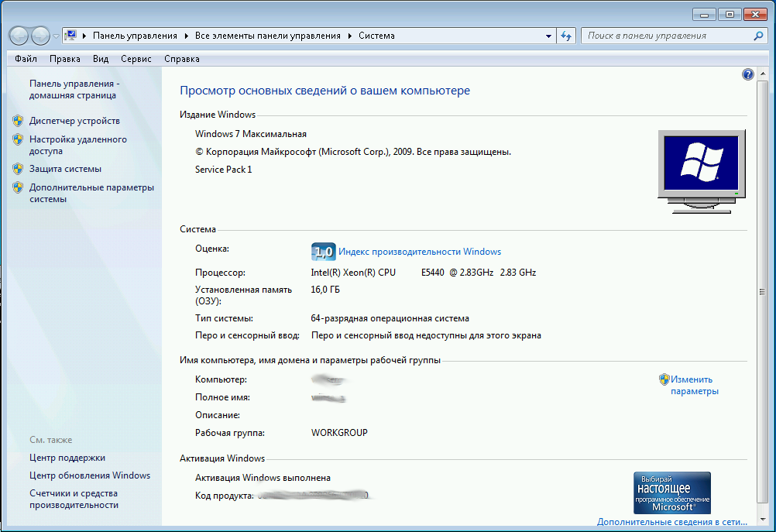
Task: Expand the arrow before Все элементы панели управления
Action: [186, 36]
